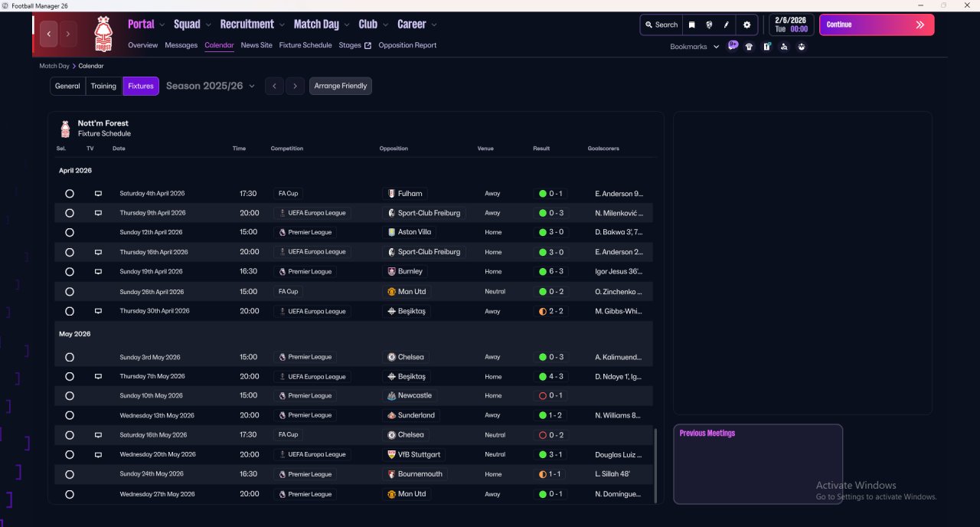The image size is (980, 527).
Task: Click the 2/6/2026 date display
Action: point(791,25)
